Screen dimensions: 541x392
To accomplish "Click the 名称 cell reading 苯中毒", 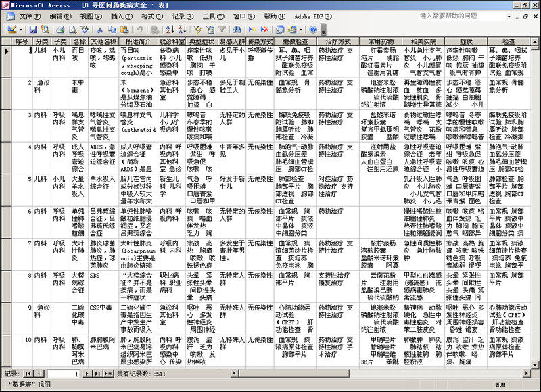I will (x=79, y=93).
